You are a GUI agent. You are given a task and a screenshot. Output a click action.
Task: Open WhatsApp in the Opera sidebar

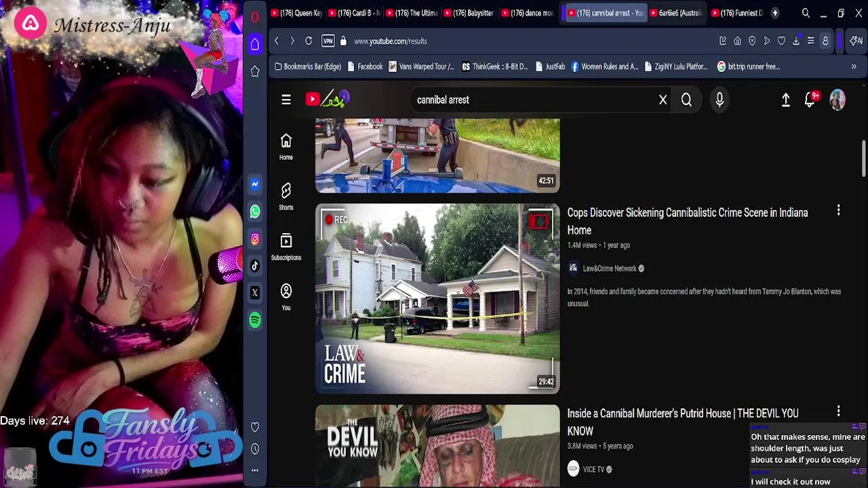pos(255,211)
